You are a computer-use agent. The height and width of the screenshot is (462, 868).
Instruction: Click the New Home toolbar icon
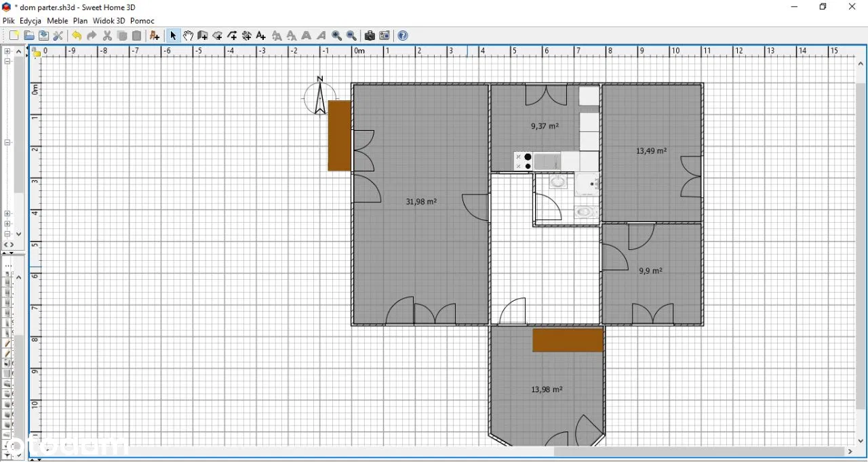point(14,36)
